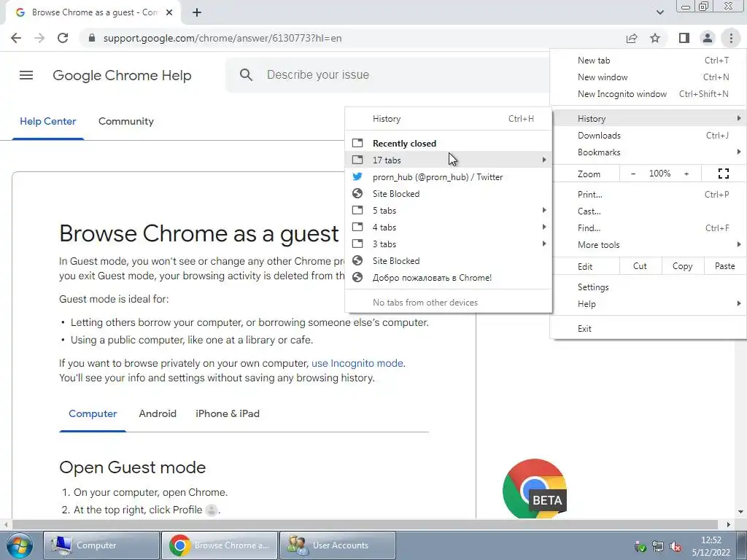Open the Twitter entry in recently closed
The height and width of the screenshot is (560, 747).
(449, 177)
